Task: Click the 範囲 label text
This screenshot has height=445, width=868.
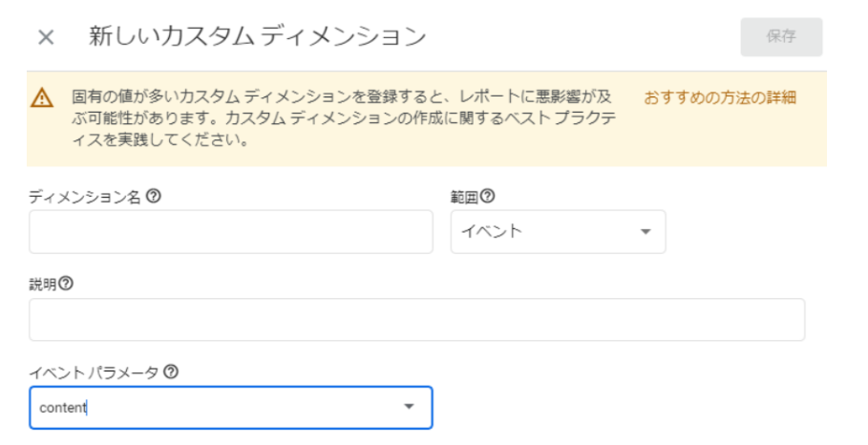Action: click(x=463, y=196)
